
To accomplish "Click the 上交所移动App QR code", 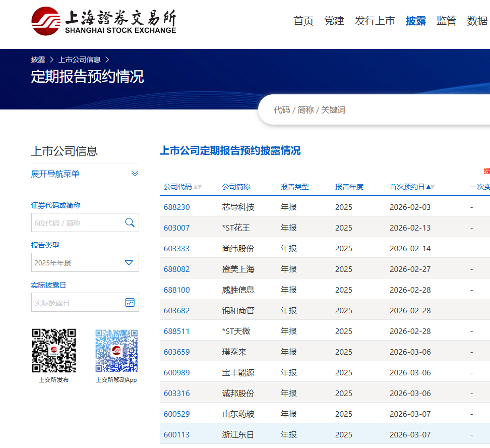I will click(x=116, y=351).
